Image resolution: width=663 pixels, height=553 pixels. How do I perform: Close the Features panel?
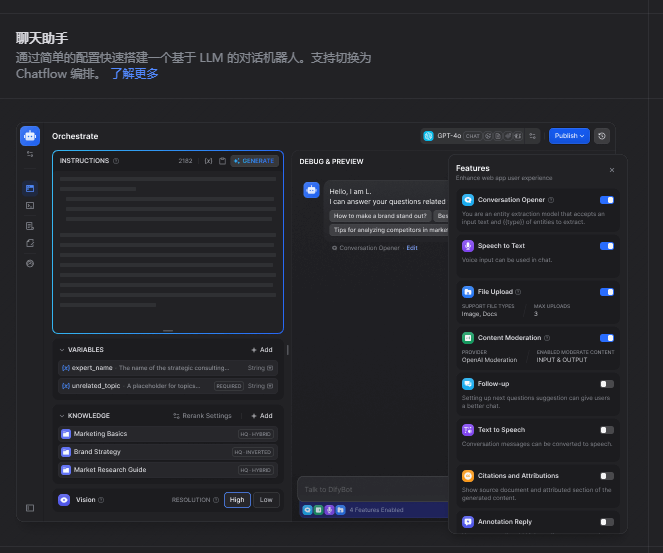(x=612, y=170)
